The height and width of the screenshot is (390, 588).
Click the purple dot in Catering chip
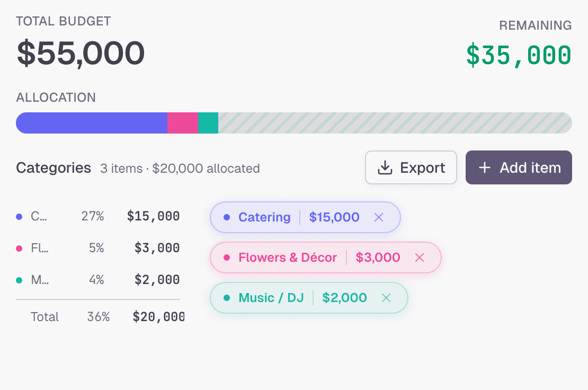pos(227,217)
